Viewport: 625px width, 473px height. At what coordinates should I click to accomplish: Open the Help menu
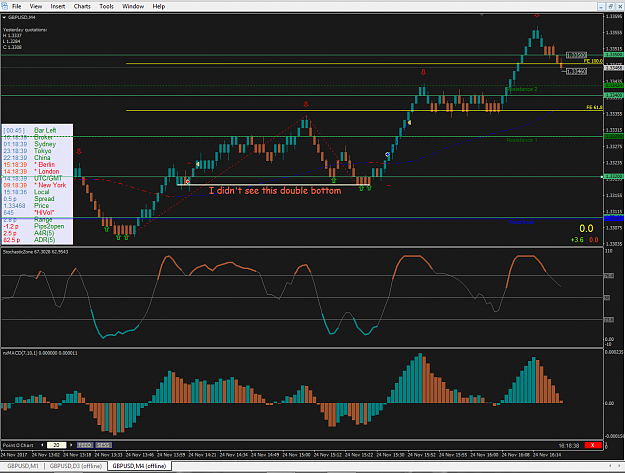pyautogui.click(x=159, y=6)
